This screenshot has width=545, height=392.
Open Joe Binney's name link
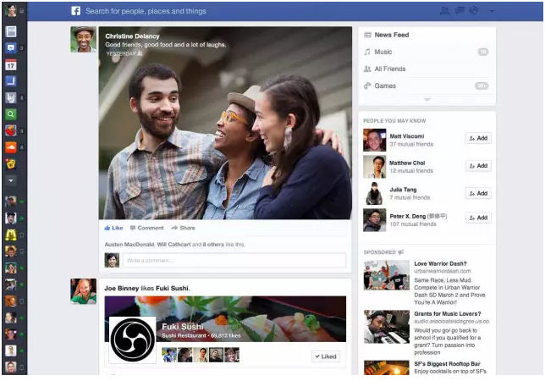tap(122, 289)
